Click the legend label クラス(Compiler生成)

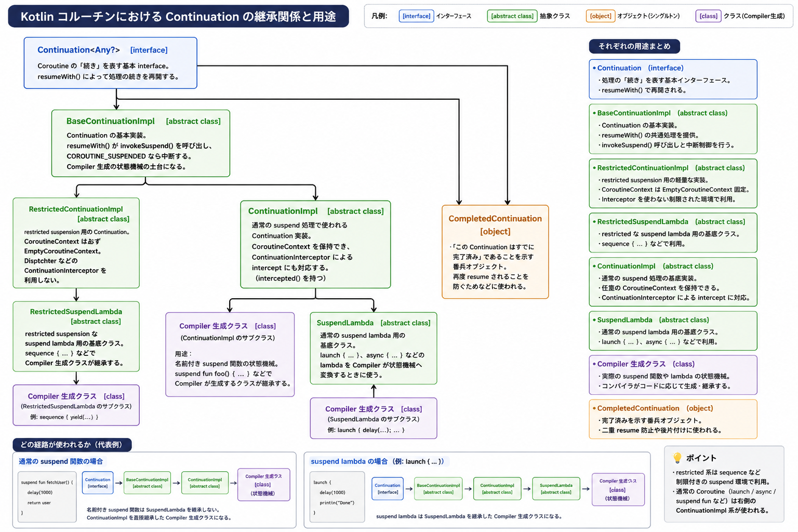(754, 16)
